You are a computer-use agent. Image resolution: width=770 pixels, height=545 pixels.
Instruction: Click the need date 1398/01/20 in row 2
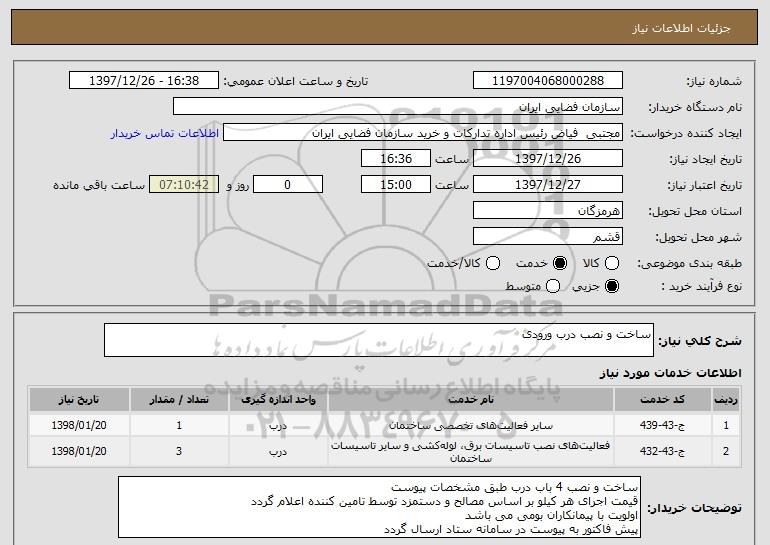pyautogui.click(x=79, y=451)
